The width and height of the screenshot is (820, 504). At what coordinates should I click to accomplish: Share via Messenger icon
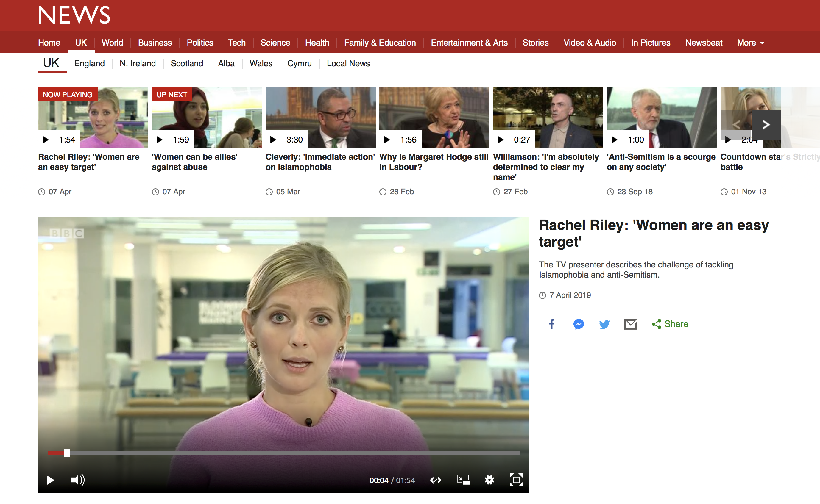(579, 324)
